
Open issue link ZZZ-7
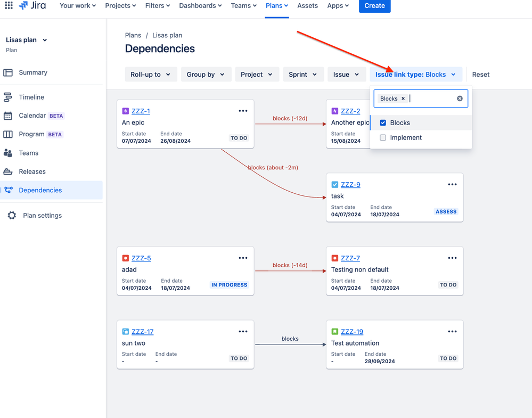(350, 258)
